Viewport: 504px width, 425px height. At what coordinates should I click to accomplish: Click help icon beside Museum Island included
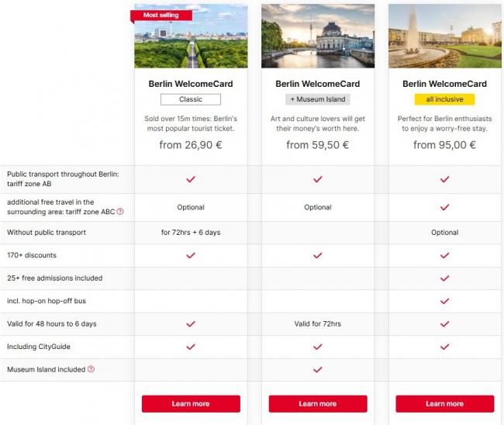(x=91, y=369)
